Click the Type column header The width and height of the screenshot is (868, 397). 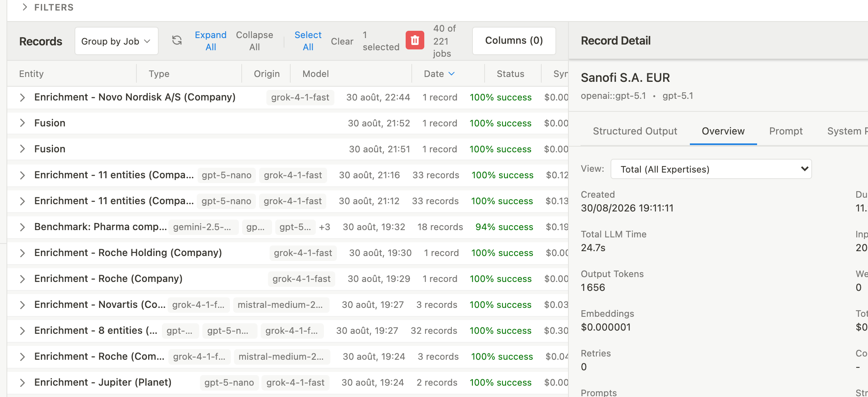pos(159,74)
